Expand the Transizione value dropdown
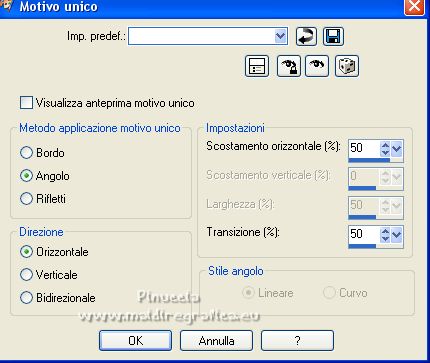 [397, 235]
